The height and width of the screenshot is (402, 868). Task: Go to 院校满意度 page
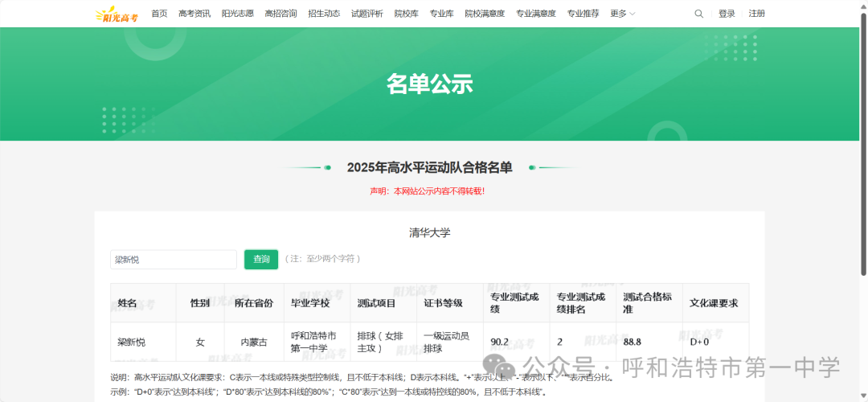485,14
